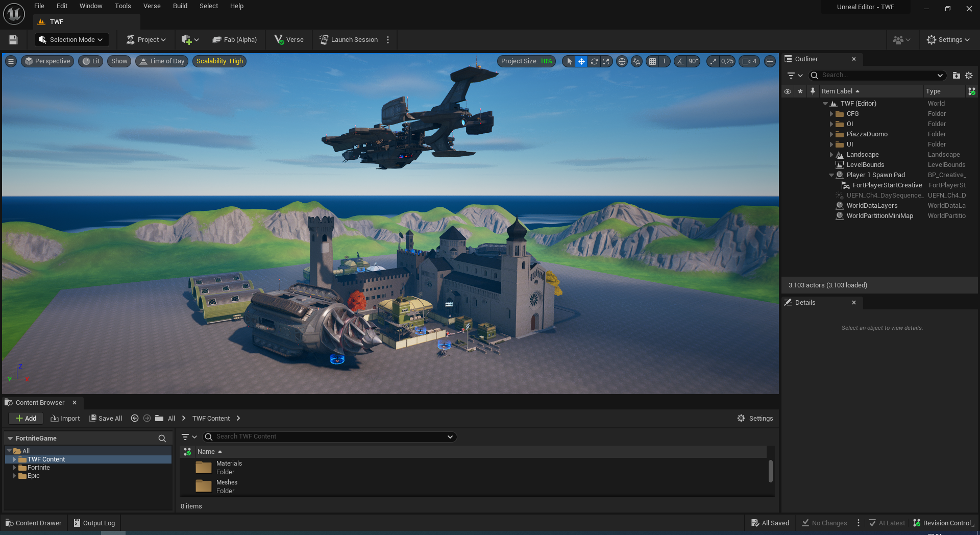Viewport: 980px width, 535px height.
Task: Toggle scale snapping icon
Action: click(713, 61)
